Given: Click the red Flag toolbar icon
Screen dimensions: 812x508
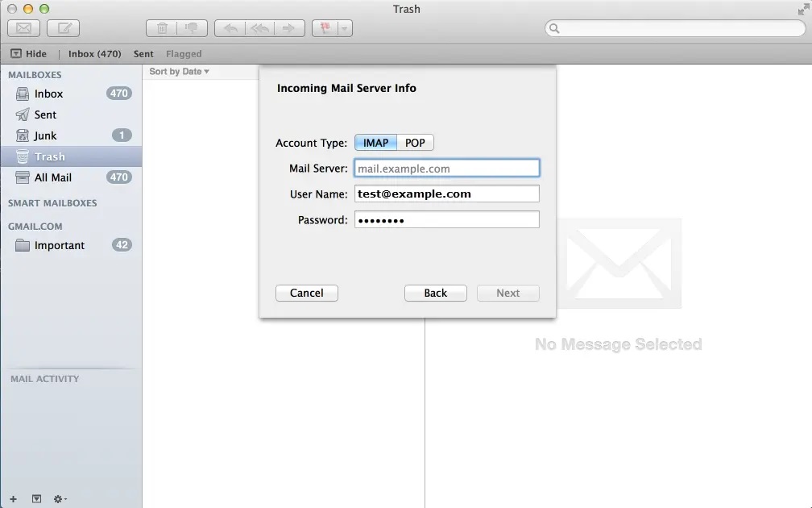Looking at the screenshot, I should tap(325, 28).
